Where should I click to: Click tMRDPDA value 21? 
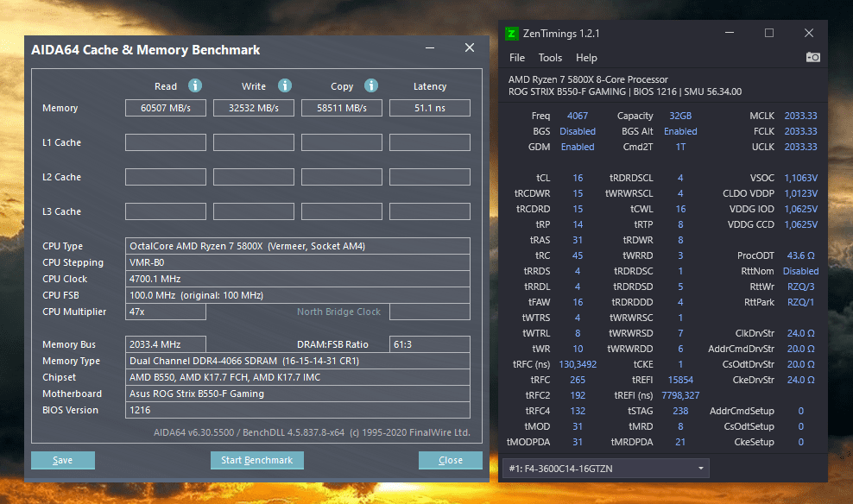tap(680, 442)
